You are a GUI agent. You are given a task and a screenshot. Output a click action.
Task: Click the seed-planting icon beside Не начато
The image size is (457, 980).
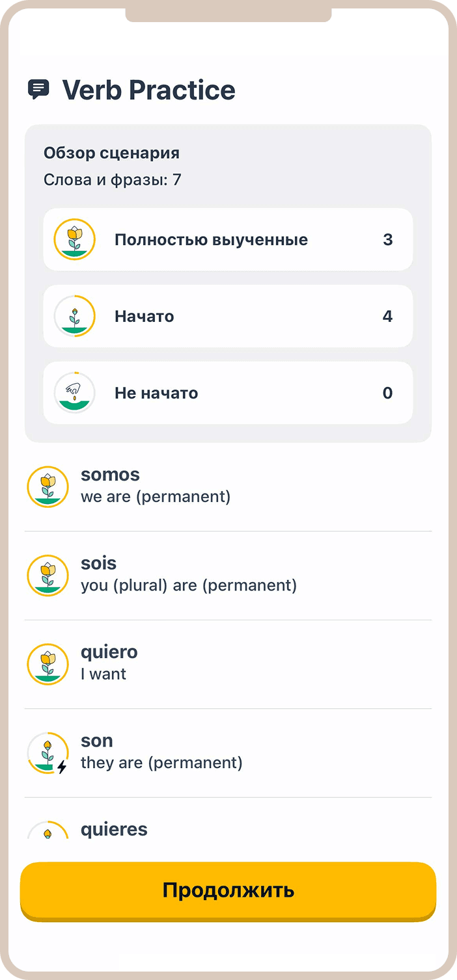[x=75, y=393]
